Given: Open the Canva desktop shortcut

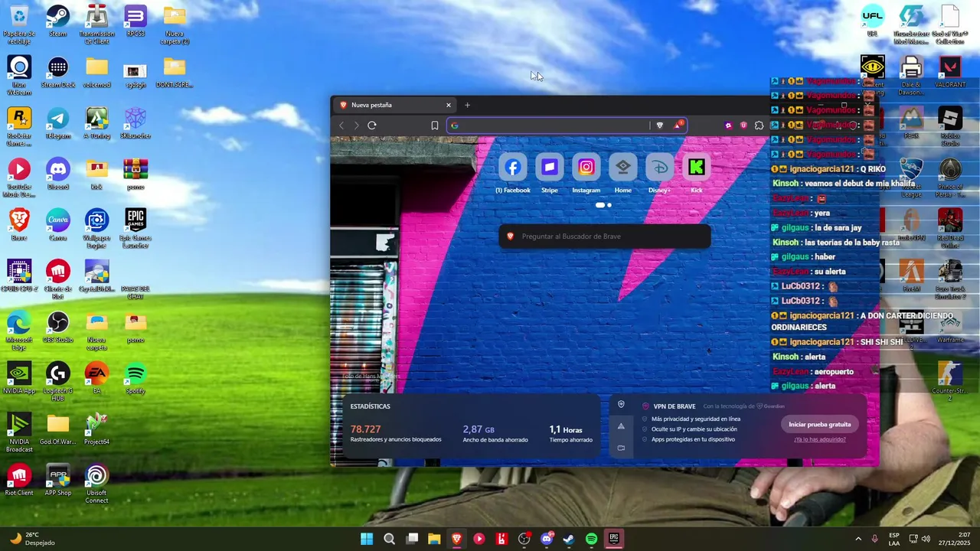Looking at the screenshot, I should click(x=57, y=226).
